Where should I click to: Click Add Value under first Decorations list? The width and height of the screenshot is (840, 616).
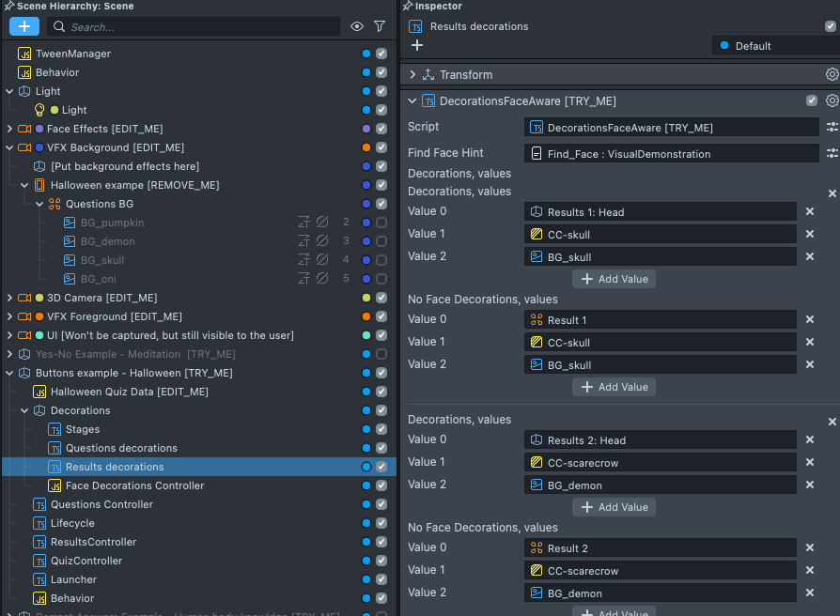coord(614,279)
